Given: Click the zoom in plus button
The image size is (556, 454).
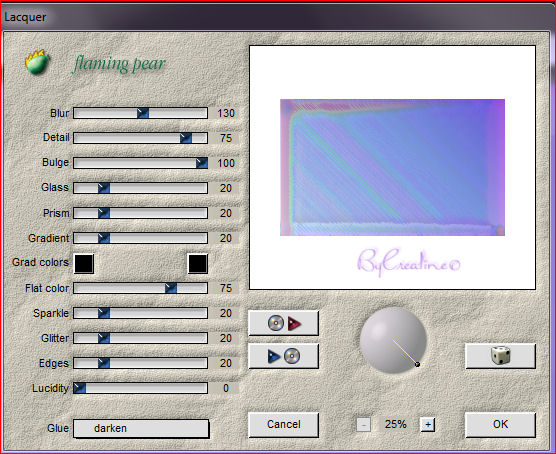Looking at the screenshot, I should pos(428,424).
